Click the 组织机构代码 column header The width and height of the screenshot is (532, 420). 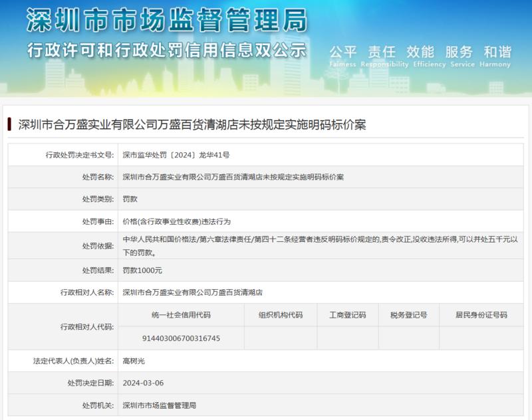(281, 315)
